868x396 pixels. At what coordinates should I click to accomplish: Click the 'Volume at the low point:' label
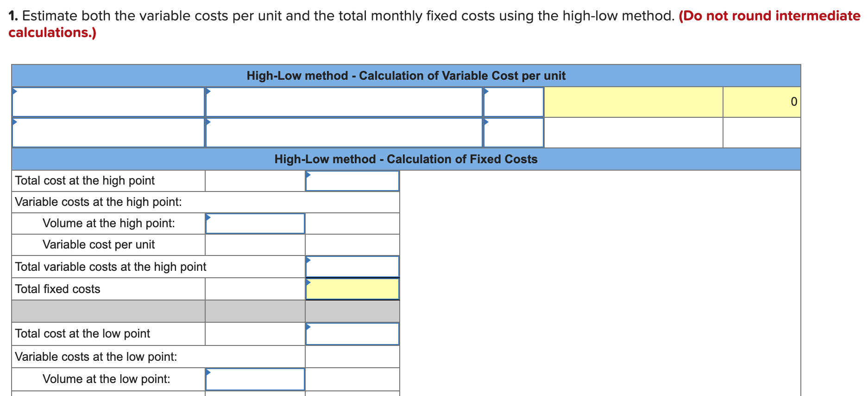[107, 379]
